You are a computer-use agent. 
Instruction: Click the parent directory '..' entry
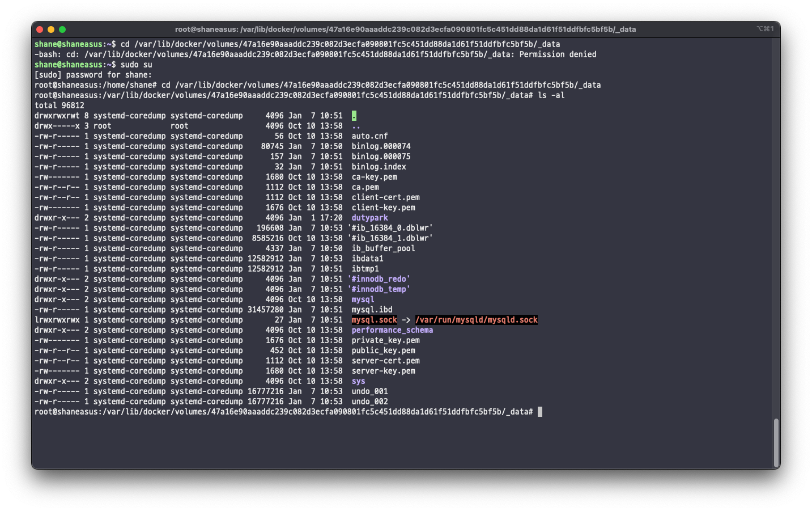point(356,126)
